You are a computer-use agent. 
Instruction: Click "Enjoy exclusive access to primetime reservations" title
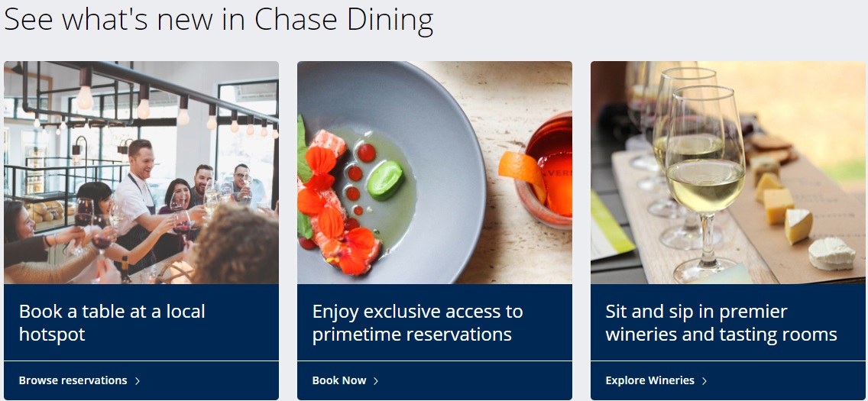click(x=417, y=322)
